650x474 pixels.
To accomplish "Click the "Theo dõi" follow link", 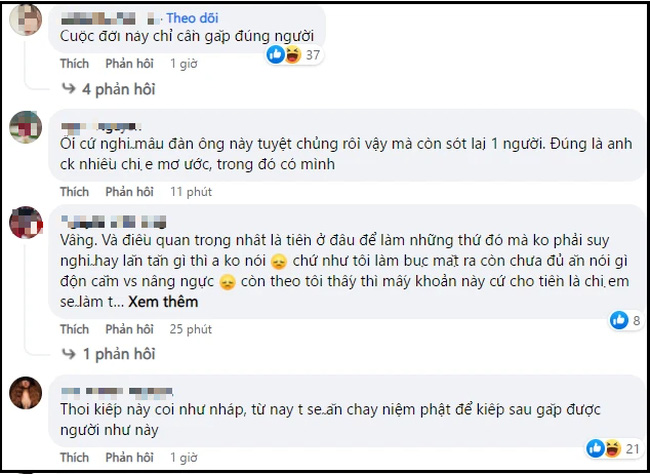I will click(x=195, y=17).
